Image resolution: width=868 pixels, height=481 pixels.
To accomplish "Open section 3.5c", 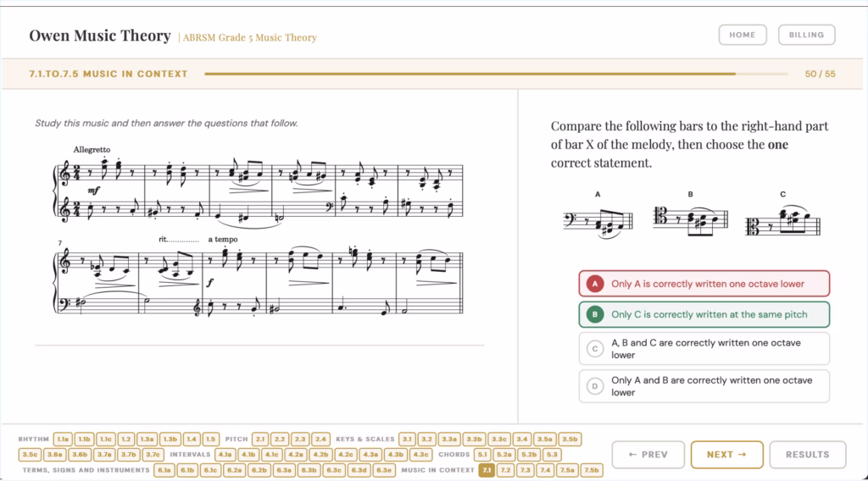I will tap(30, 455).
